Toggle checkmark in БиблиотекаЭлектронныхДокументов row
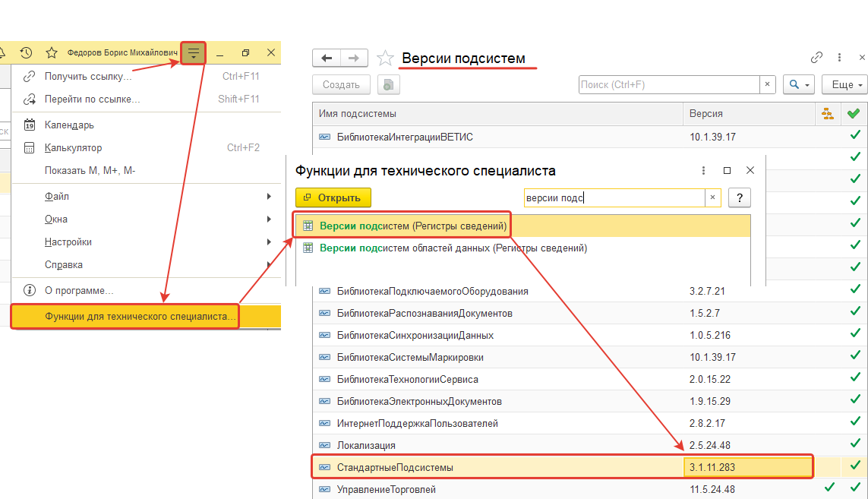This screenshot has width=868, height=499. point(855,400)
